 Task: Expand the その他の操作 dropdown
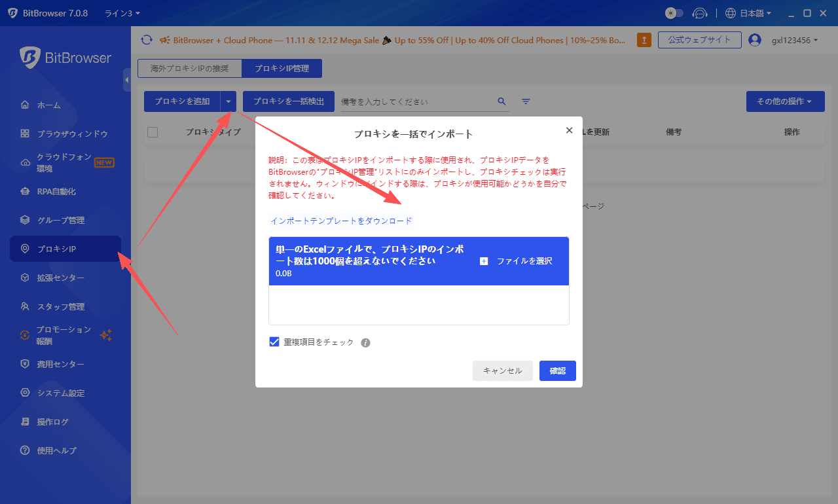coord(785,101)
